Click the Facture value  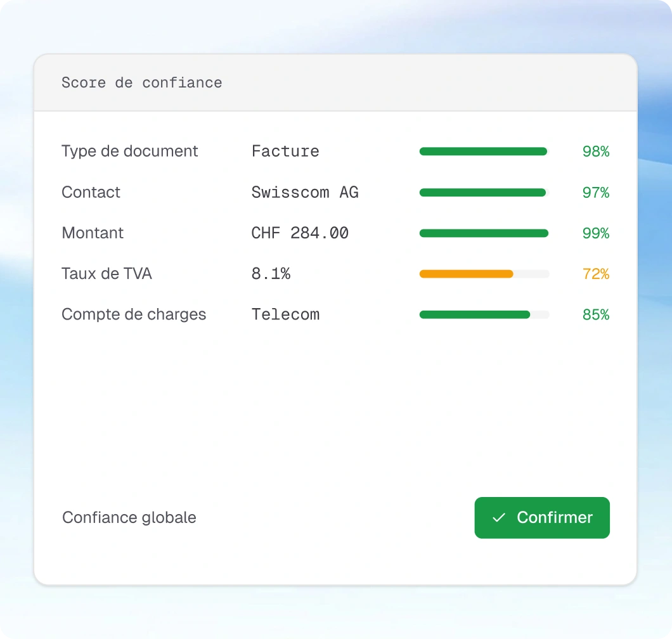tap(285, 152)
